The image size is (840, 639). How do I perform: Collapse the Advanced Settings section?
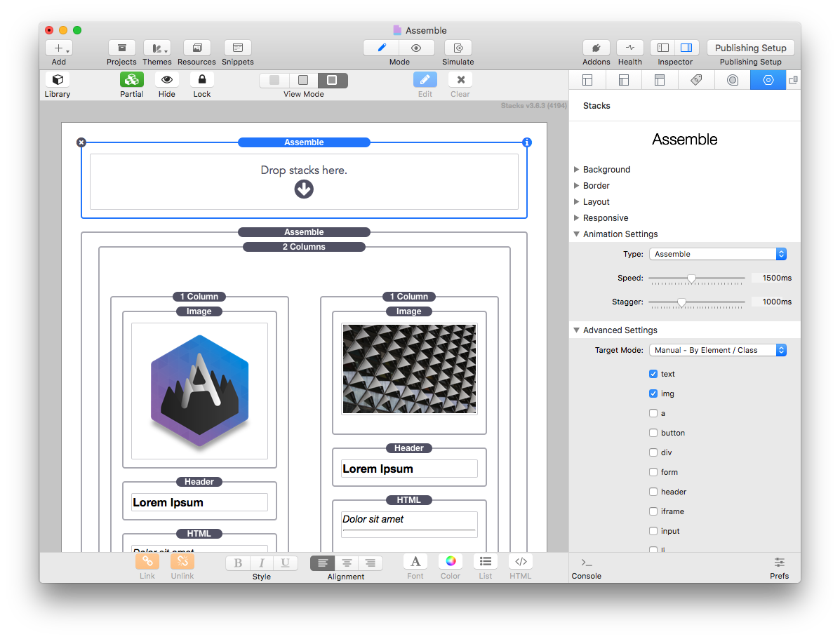coord(576,330)
